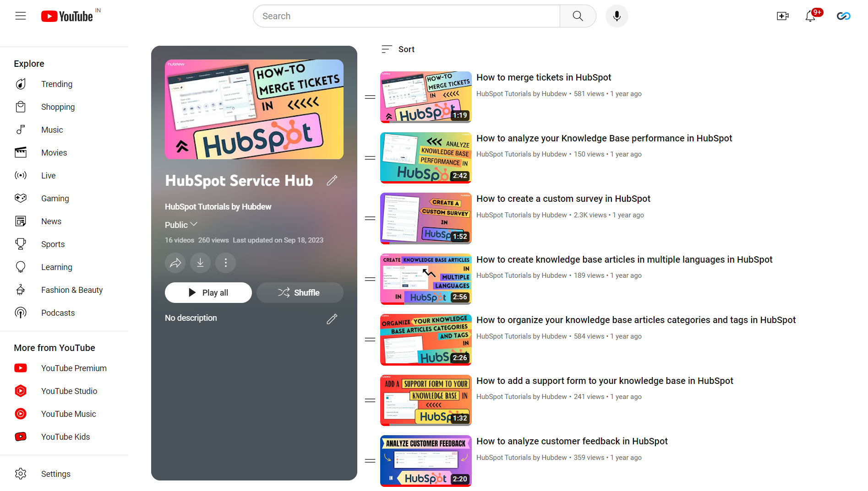Open Settings in sidebar
868x491 pixels.
coord(55,474)
